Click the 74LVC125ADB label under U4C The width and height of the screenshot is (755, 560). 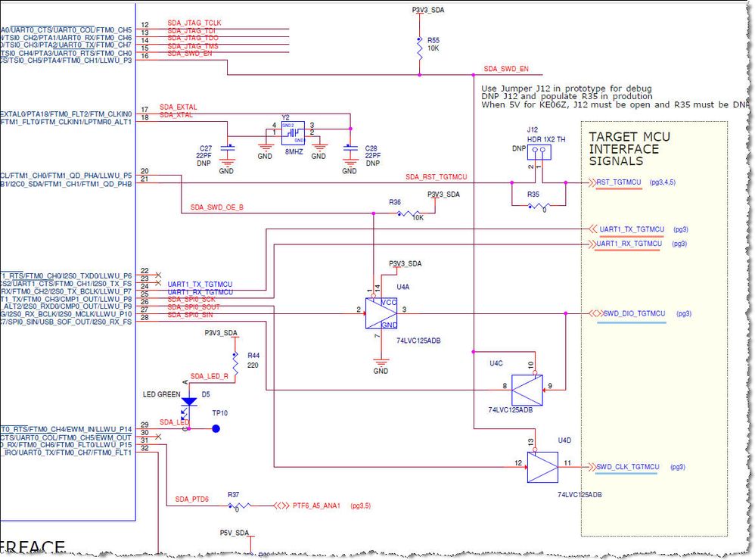tap(511, 409)
